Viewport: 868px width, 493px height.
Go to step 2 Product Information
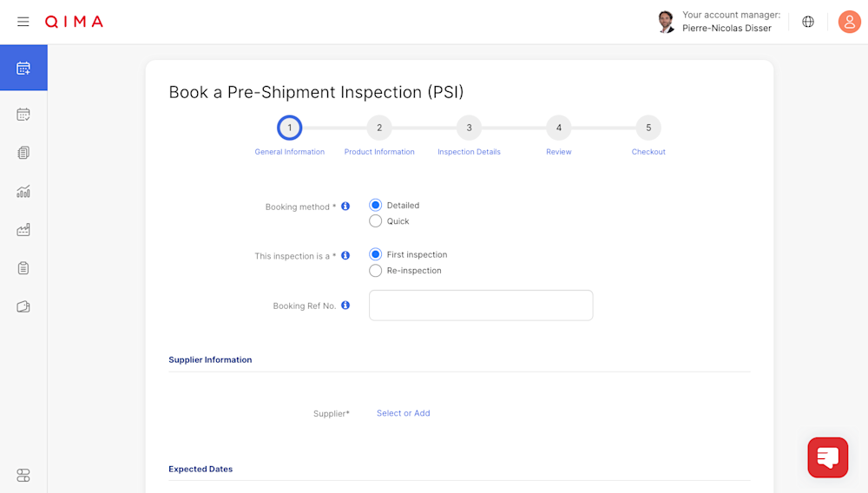(x=379, y=128)
